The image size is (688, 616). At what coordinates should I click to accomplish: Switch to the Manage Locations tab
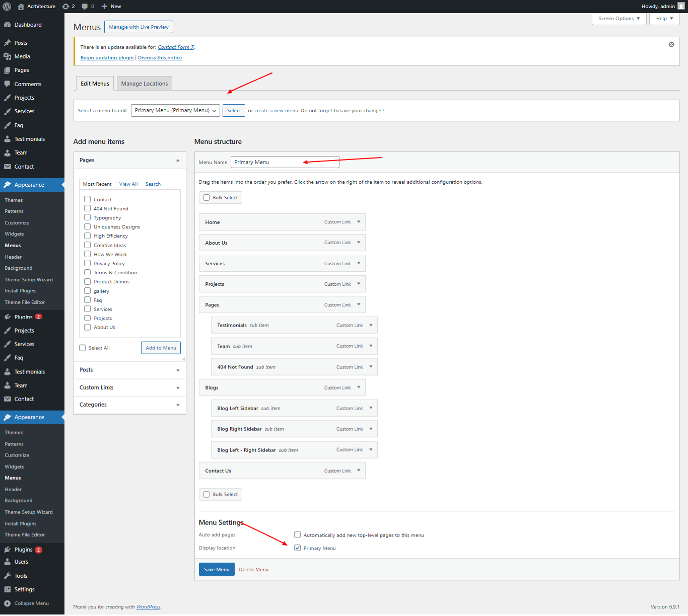145,84
